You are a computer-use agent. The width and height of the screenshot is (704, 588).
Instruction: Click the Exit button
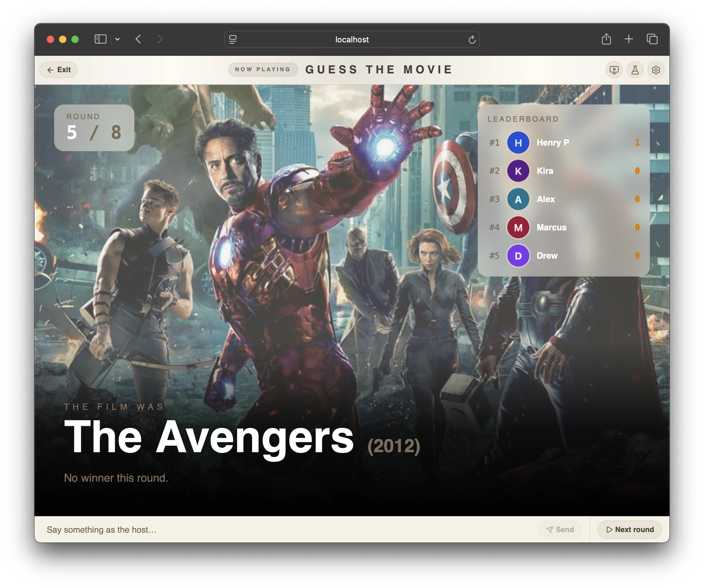58,70
